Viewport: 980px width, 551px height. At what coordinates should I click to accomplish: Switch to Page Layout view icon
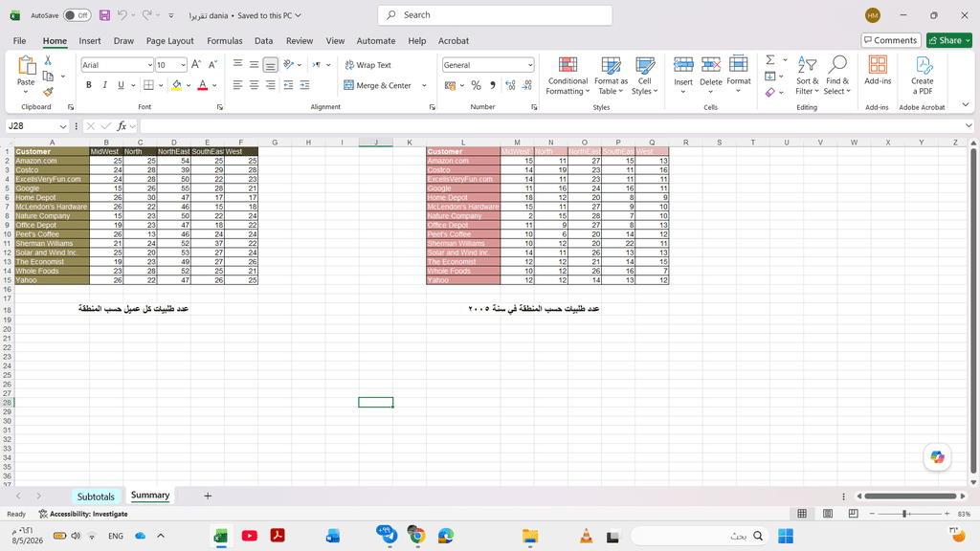pyautogui.click(x=828, y=514)
